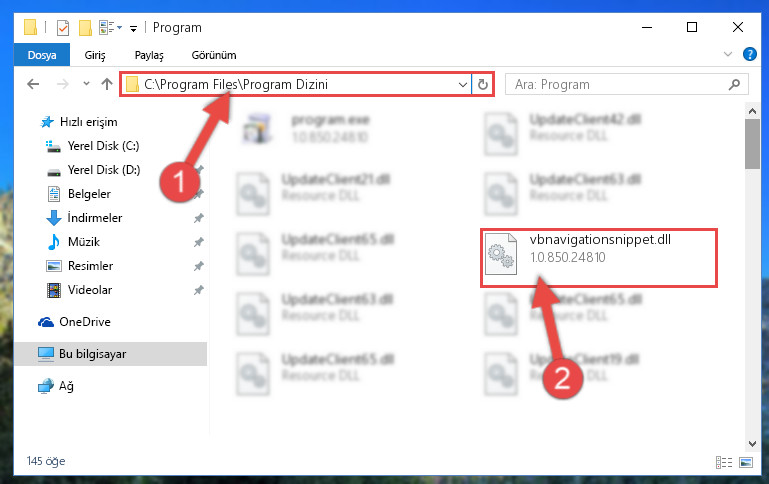This screenshot has width=769, height=484.
Task: Switch to large thumbnails view icon
Action: click(x=746, y=462)
